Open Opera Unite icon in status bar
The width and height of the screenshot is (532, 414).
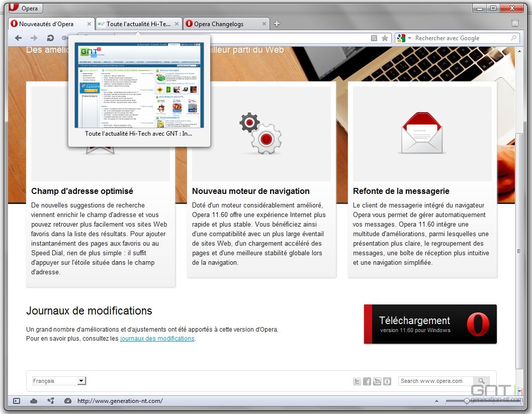tap(50, 401)
